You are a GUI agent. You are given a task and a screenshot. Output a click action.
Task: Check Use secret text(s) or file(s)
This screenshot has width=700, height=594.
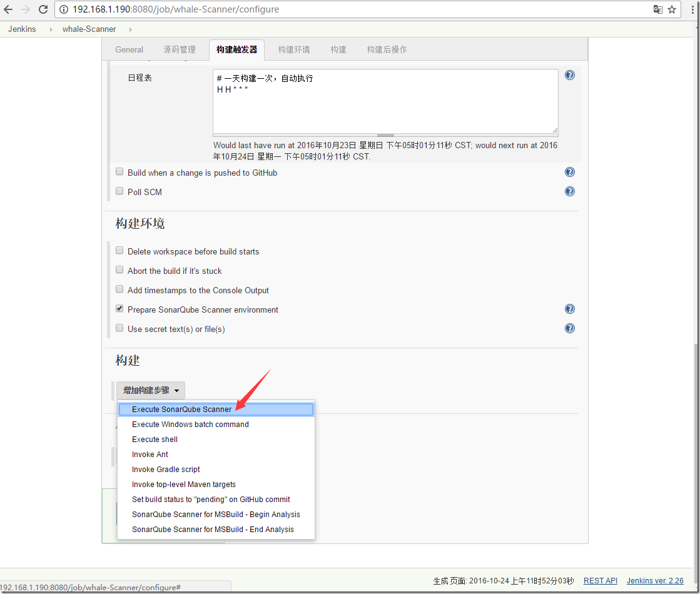click(119, 328)
